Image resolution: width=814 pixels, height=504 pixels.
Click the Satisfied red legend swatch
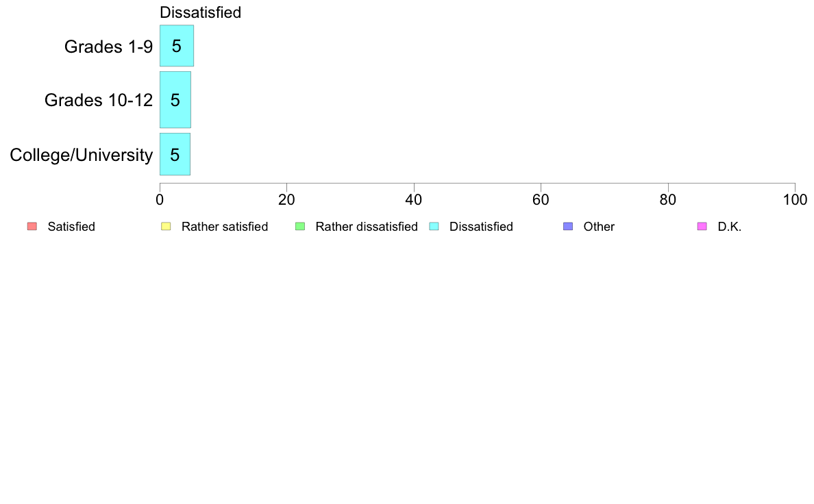pyautogui.click(x=32, y=226)
